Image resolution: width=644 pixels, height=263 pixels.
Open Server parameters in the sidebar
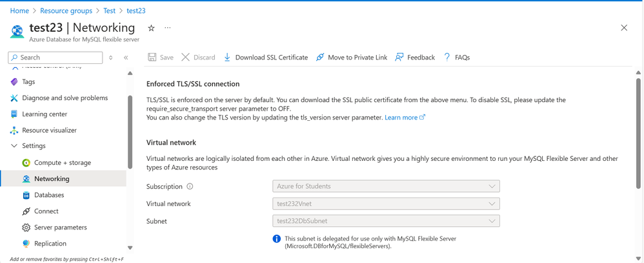point(60,227)
